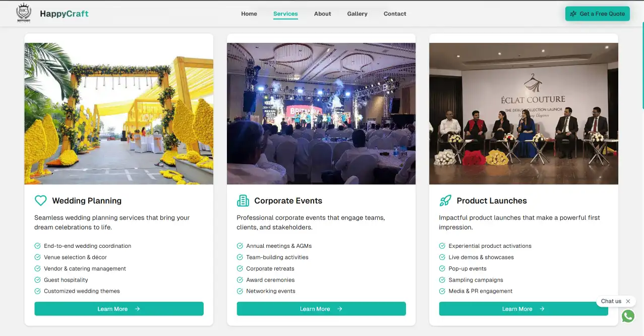Image resolution: width=644 pixels, height=336 pixels.
Task: Open WhatsApp chat via green circle icon
Action: 627,316
